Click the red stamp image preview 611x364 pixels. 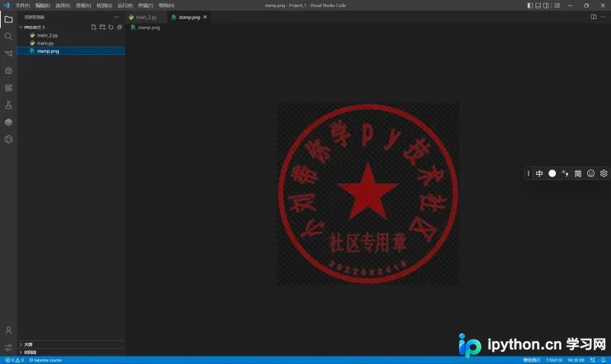tap(368, 194)
